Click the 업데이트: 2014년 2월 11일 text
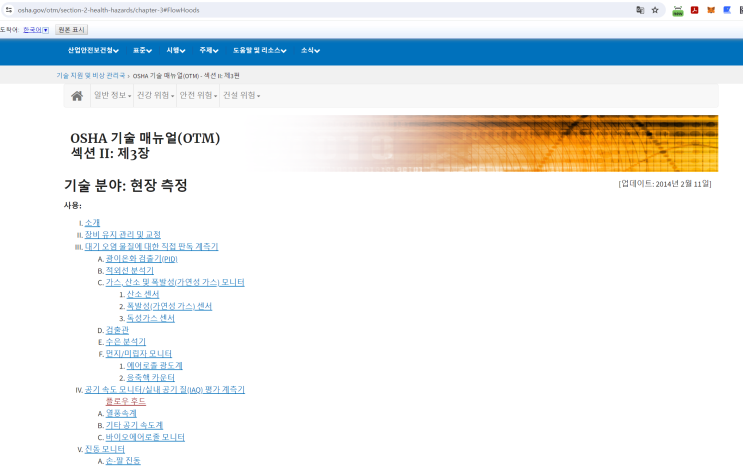The height and width of the screenshot is (469, 743). click(665, 184)
